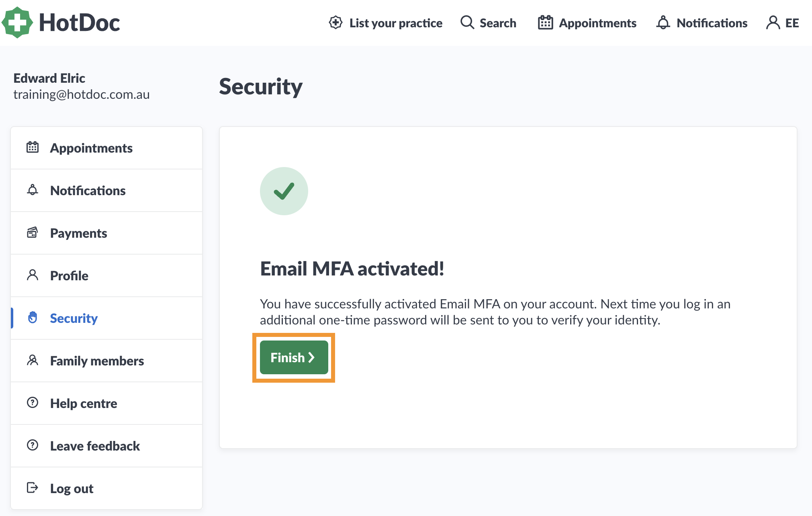Click the Payments card icon in sidebar
The height and width of the screenshot is (516, 812).
coord(33,233)
